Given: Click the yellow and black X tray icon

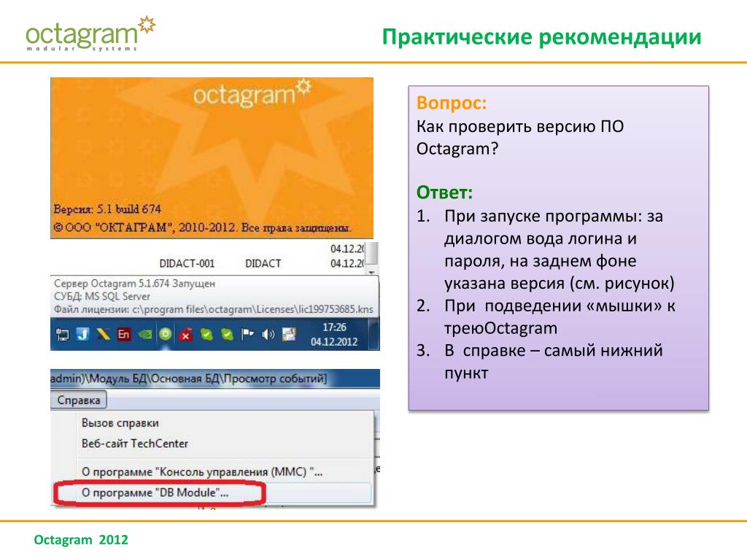Looking at the screenshot, I should [103, 334].
